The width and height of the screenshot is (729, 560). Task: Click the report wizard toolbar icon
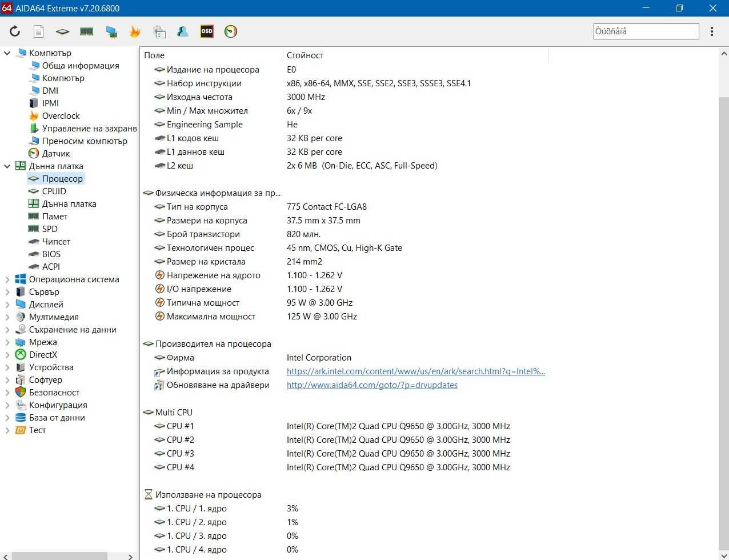click(159, 31)
